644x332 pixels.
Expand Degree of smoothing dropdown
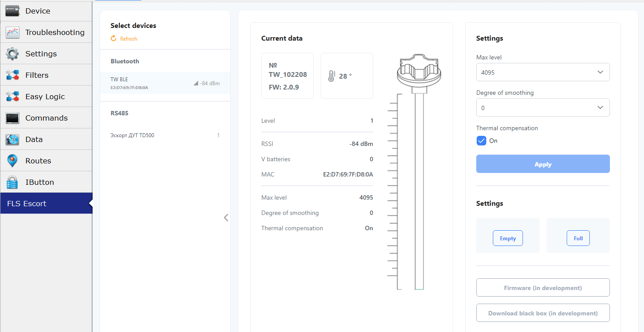543,107
